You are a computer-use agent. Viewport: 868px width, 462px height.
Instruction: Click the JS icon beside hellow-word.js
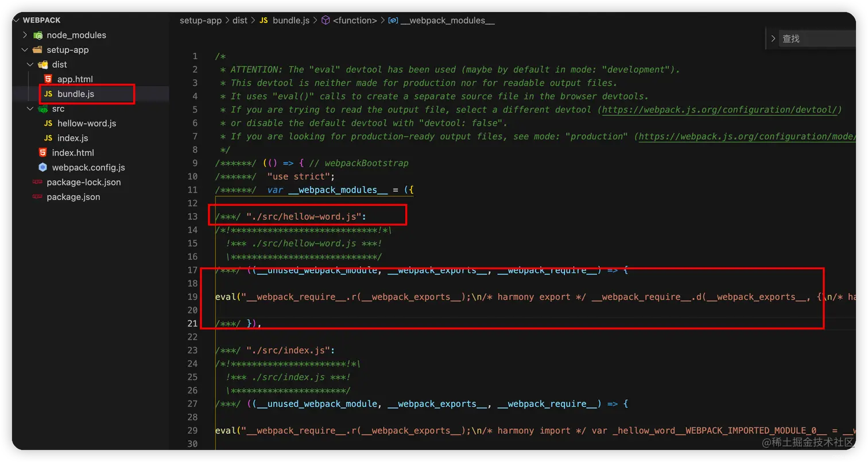point(48,124)
